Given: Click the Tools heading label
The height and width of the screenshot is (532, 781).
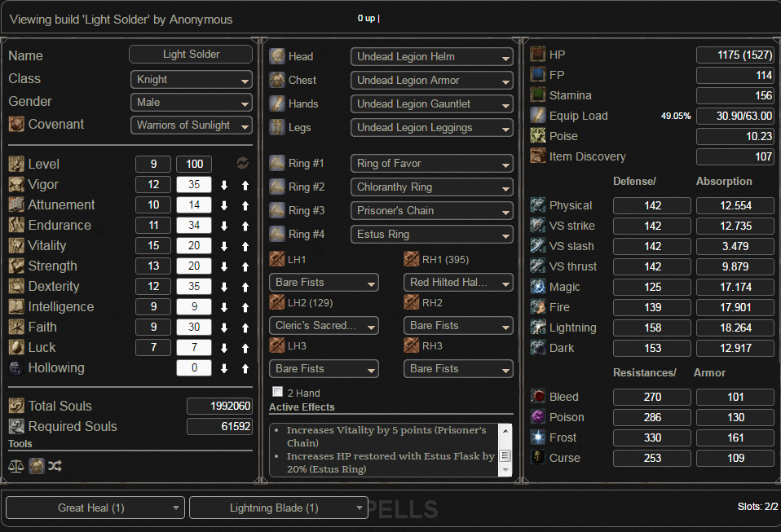Looking at the screenshot, I should pyautogui.click(x=20, y=443).
